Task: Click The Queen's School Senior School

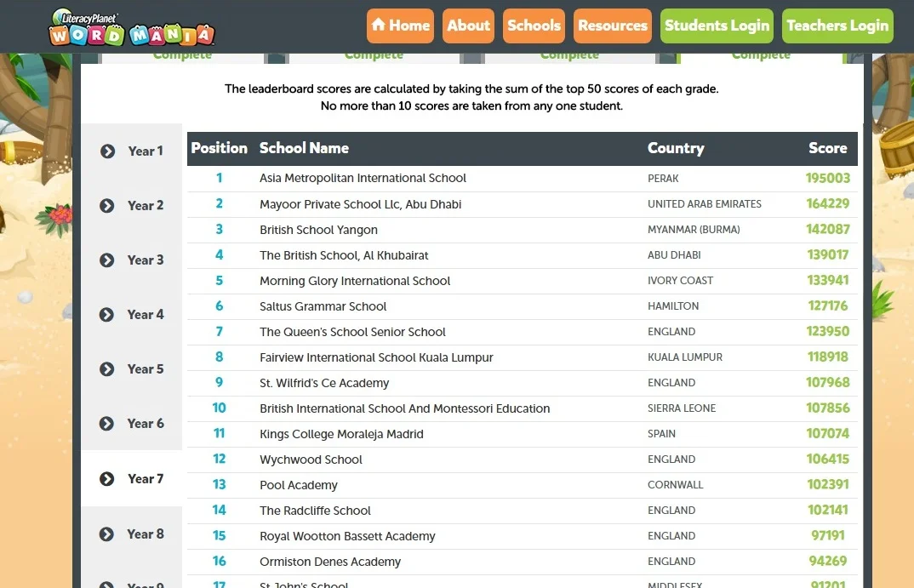Action: 352,332
